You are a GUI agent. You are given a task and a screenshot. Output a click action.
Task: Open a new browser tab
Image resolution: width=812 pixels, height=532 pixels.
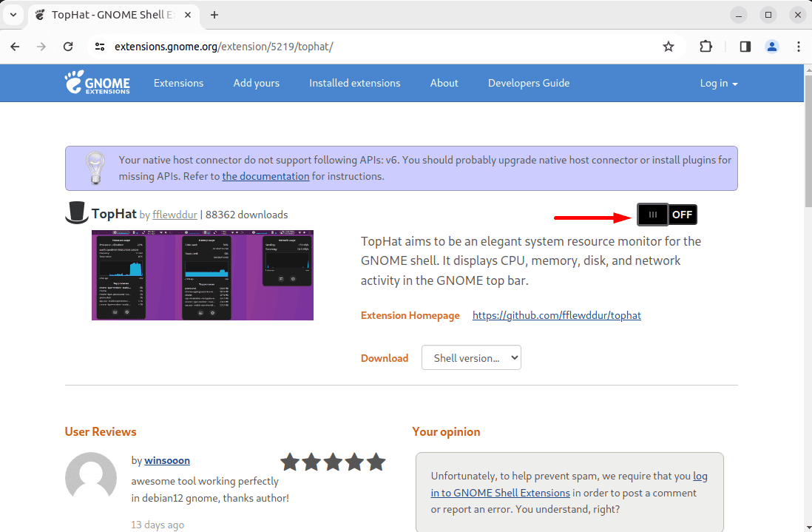click(214, 15)
